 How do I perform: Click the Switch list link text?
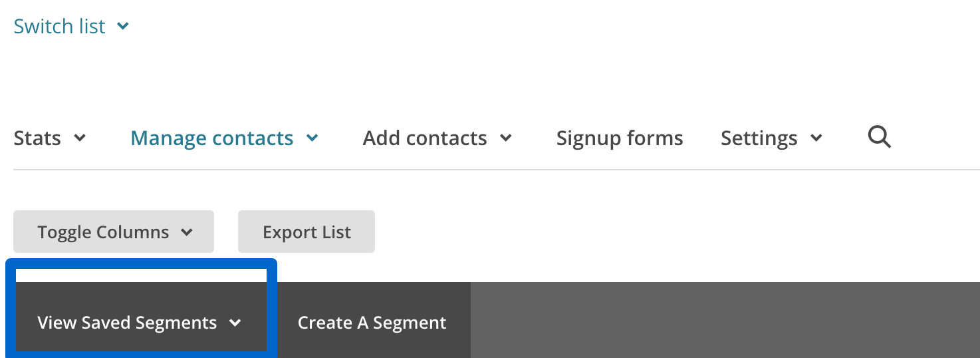(x=59, y=26)
